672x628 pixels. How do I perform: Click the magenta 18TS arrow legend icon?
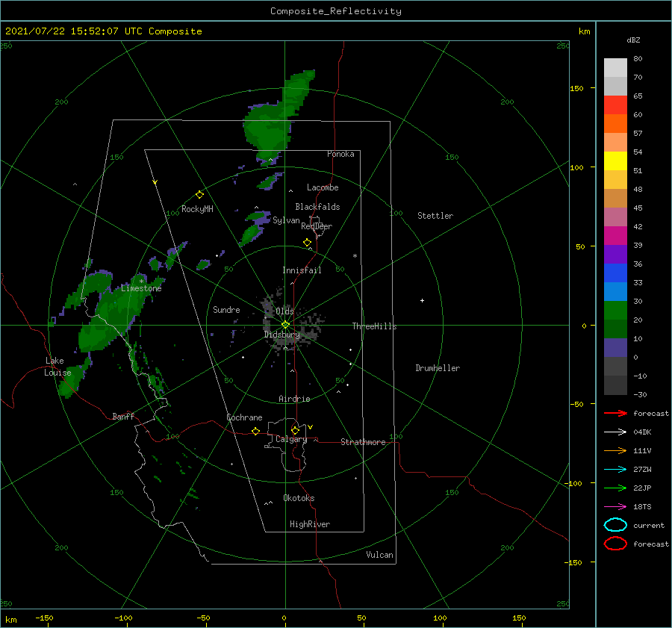click(x=615, y=507)
